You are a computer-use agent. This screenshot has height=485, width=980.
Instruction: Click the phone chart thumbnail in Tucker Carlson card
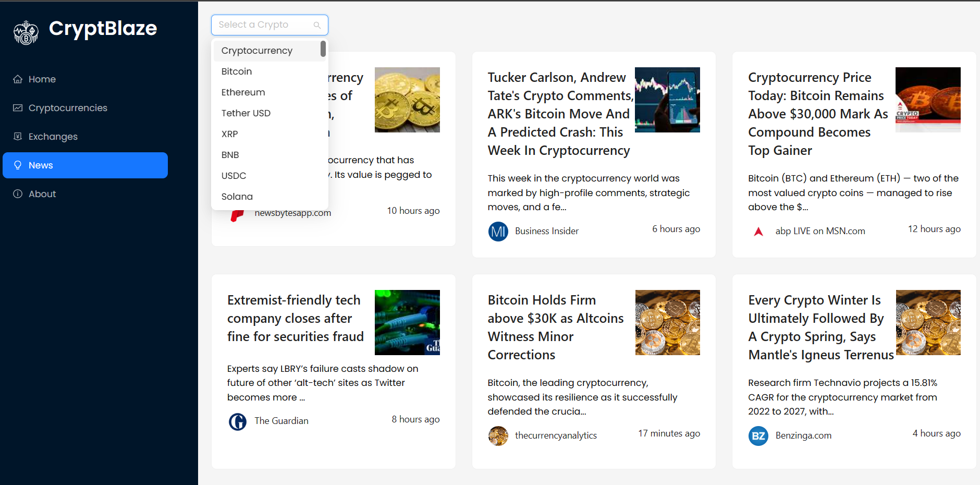(667, 100)
